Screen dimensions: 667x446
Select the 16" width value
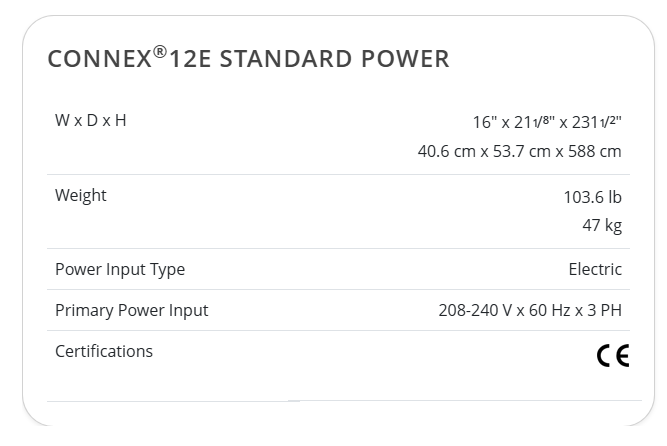485,122
